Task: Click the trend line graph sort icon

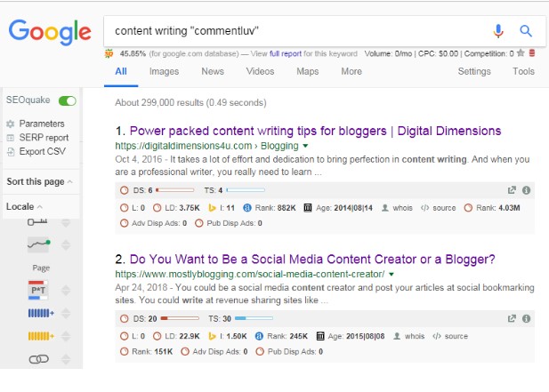Action: pyautogui.click(x=38, y=244)
